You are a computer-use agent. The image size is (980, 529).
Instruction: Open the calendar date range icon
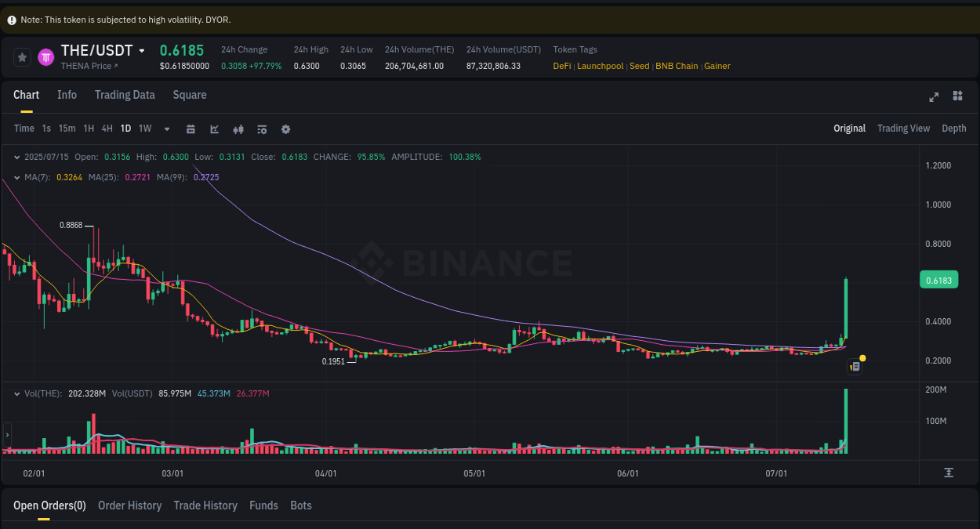pos(191,129)
